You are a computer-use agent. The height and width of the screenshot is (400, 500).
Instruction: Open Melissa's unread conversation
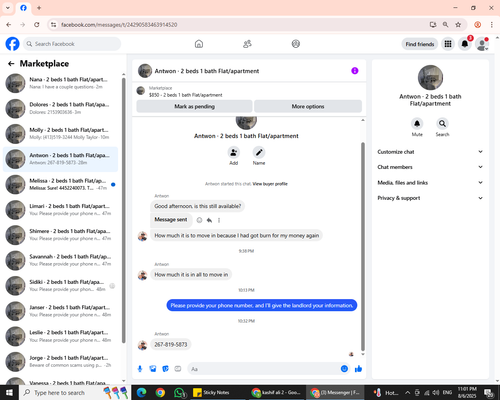pyautogui.click(x=60, y=184)
